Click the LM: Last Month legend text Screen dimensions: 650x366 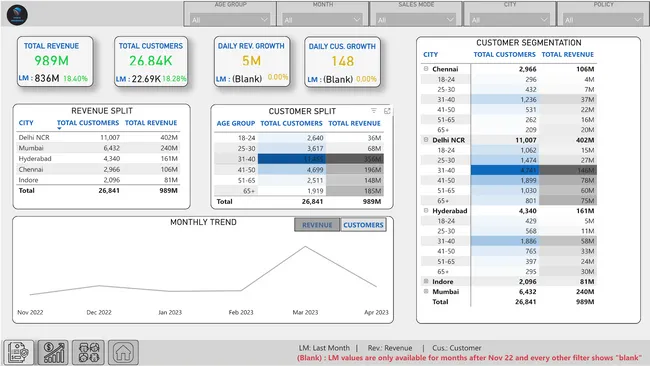324,348
